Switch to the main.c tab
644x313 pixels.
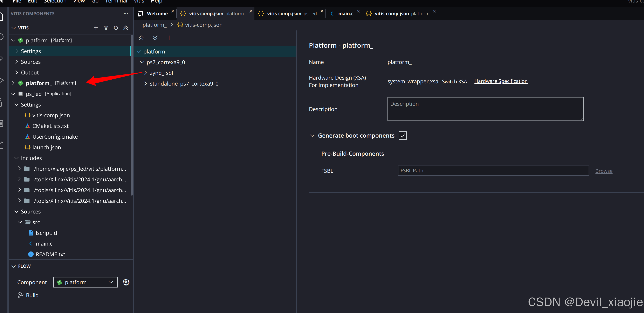[x=345, y=14]
